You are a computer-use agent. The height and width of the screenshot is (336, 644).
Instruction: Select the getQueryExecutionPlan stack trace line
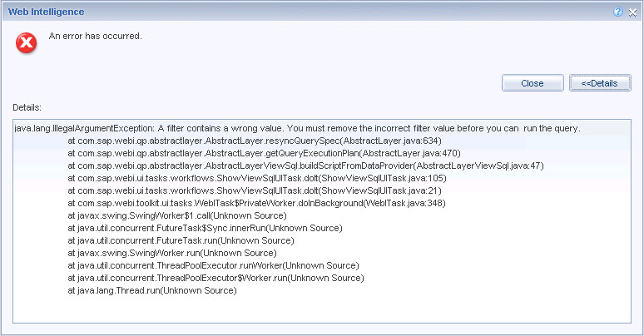click(x=264, y=153)
